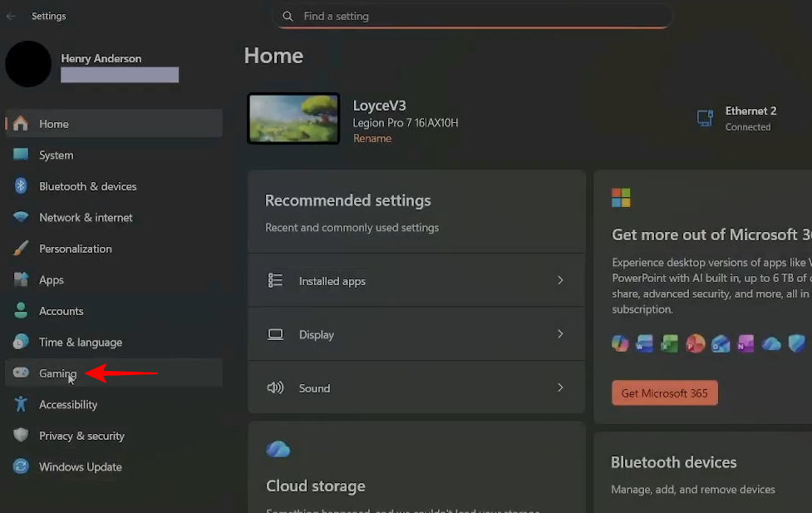The width and height of the screenshot is (812, 513).
Task: Click the back arrow beside Settings
Action: click(12, 16)
